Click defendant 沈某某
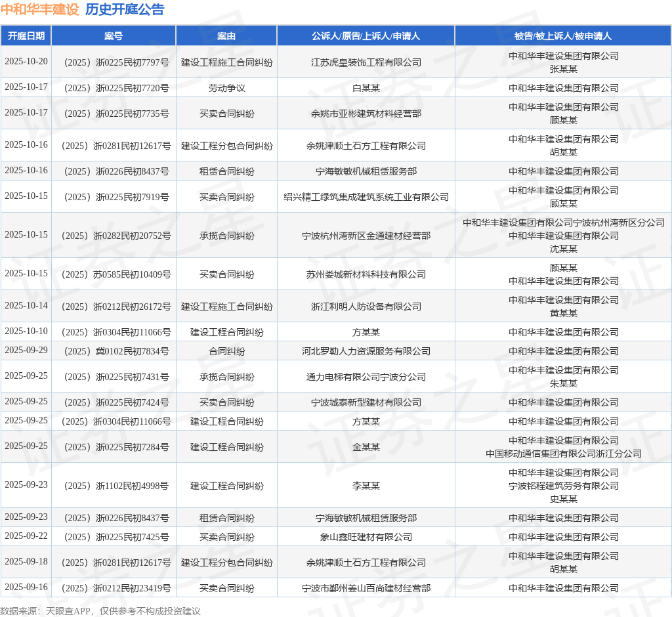 pyautogui.click(x=564, y=249)
